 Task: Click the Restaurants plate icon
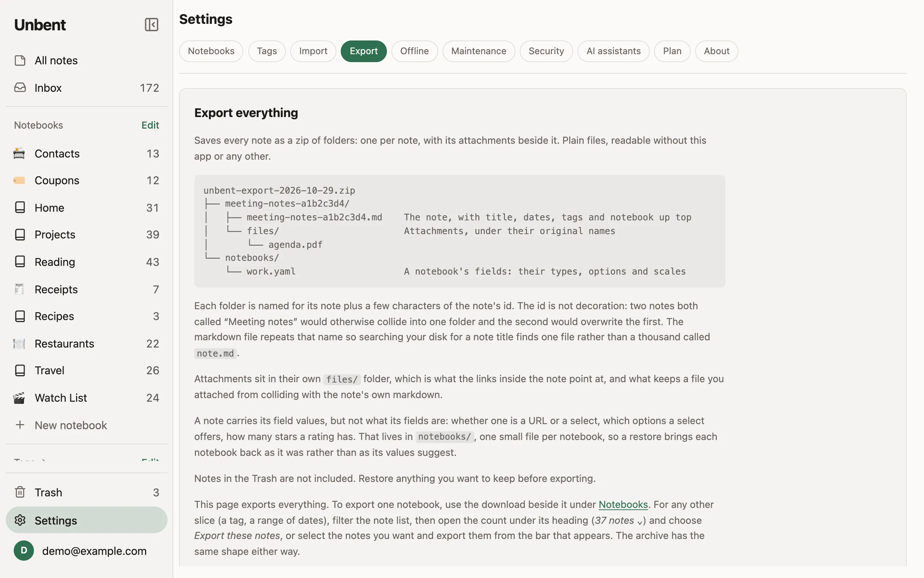click(19, 344)
